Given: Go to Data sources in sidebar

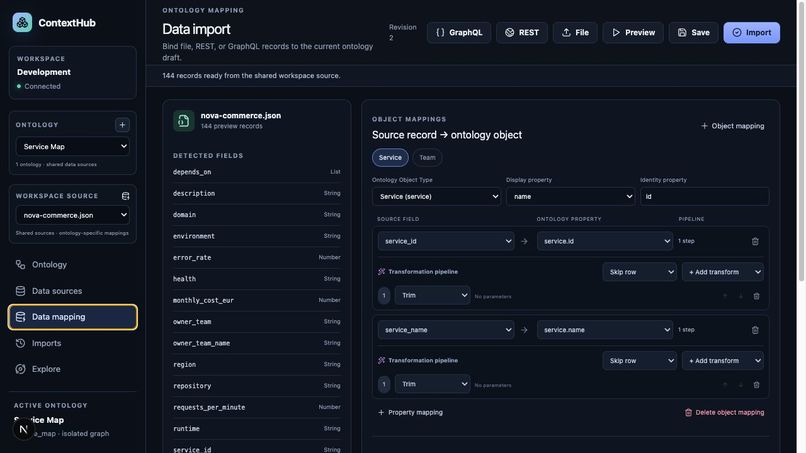Looking at the screenshot, I should click(72, 291).
